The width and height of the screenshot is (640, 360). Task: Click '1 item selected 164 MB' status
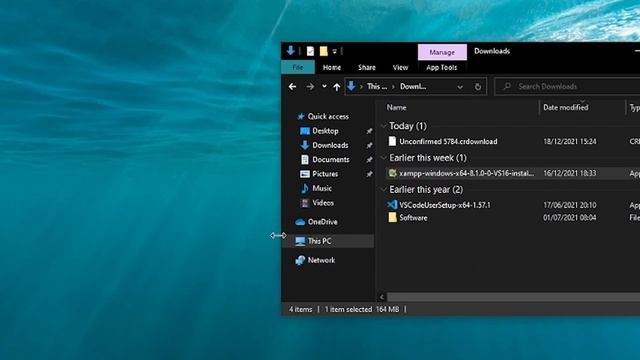coord(362,309)
